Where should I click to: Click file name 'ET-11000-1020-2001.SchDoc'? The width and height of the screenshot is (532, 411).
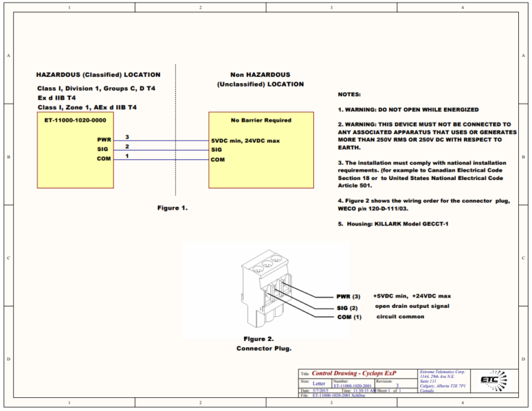(x=339, y=395)
